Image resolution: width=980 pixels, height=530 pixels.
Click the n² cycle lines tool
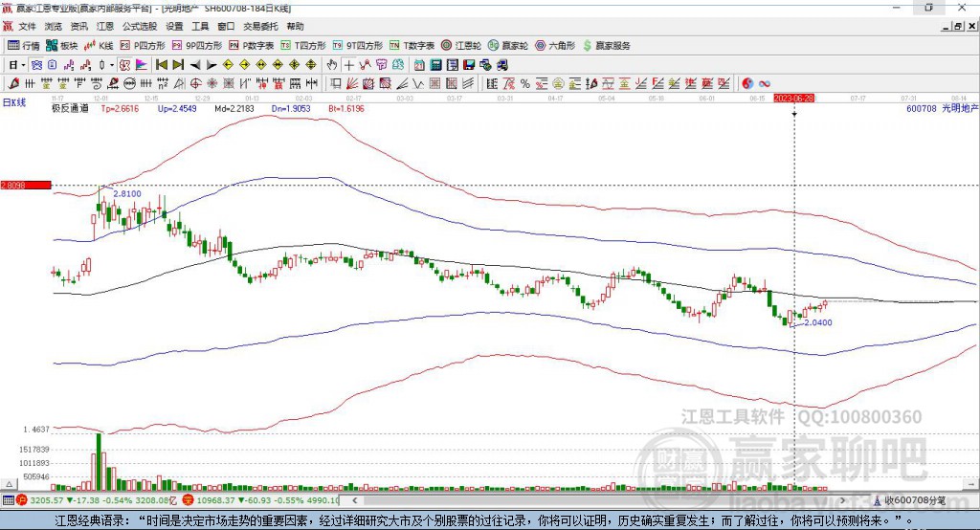[163, 84]
